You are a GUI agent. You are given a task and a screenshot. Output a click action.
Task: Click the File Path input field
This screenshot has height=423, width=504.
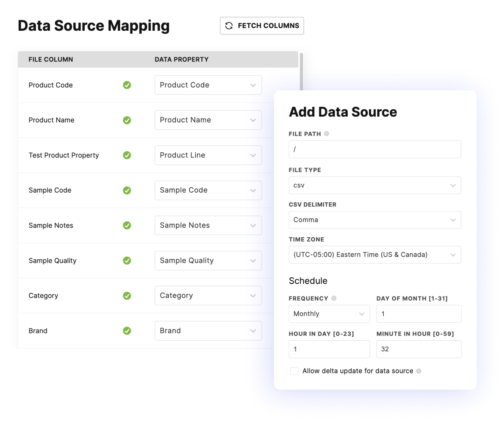[x=375, y=149]
